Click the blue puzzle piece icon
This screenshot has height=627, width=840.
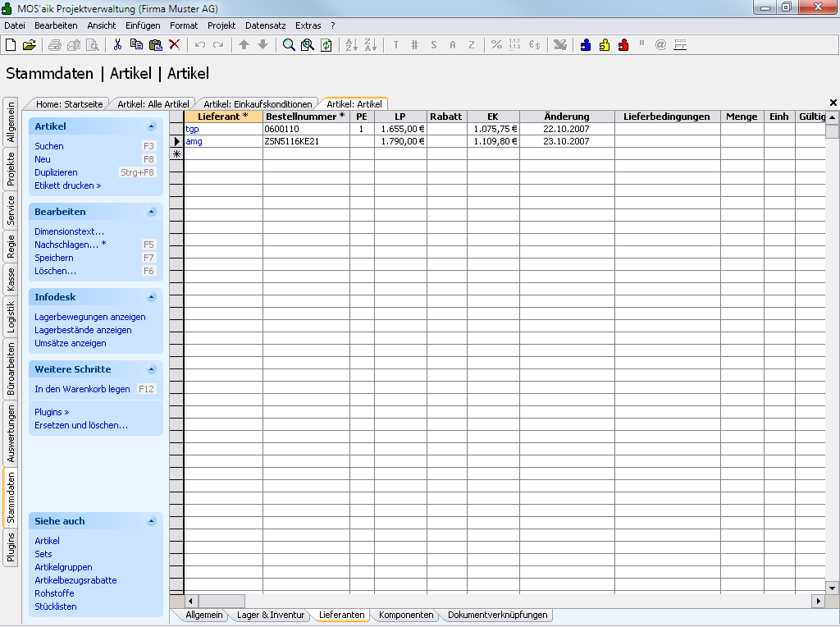pos(586,45)
